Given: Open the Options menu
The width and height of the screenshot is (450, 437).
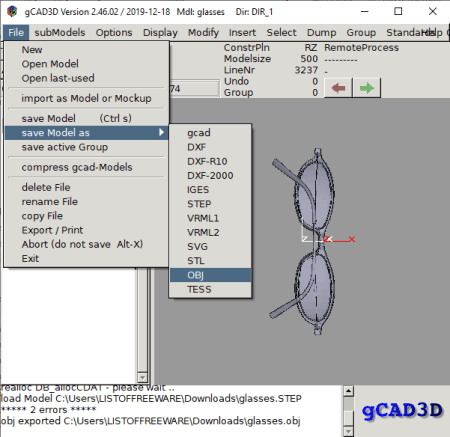Looking at the screenshot, I should click(x=114, y=33).
